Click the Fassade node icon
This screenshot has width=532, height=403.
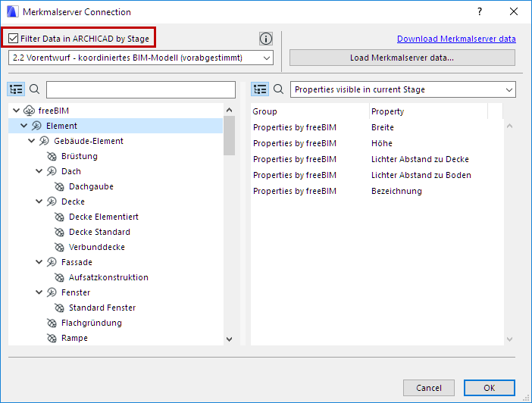tap(52, 262)
